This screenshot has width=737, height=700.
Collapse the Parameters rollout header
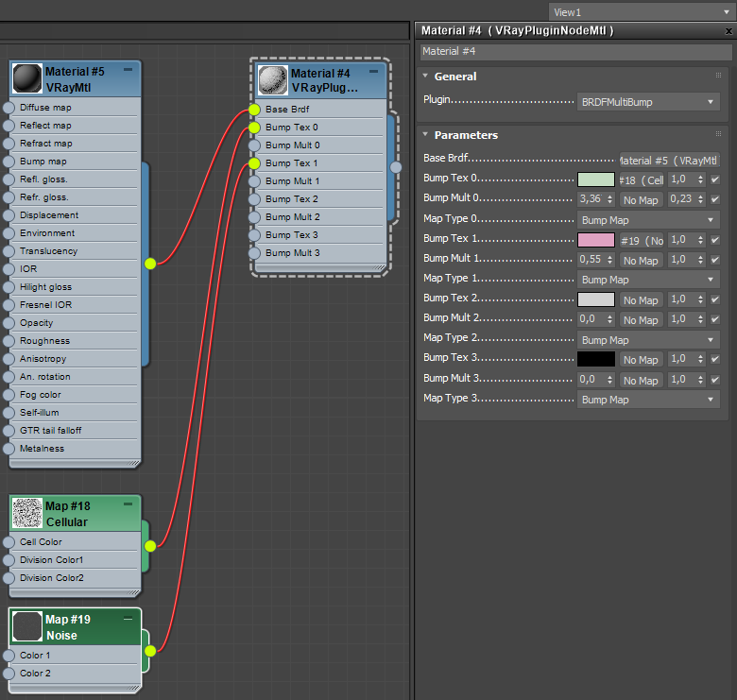pos(466,135)
